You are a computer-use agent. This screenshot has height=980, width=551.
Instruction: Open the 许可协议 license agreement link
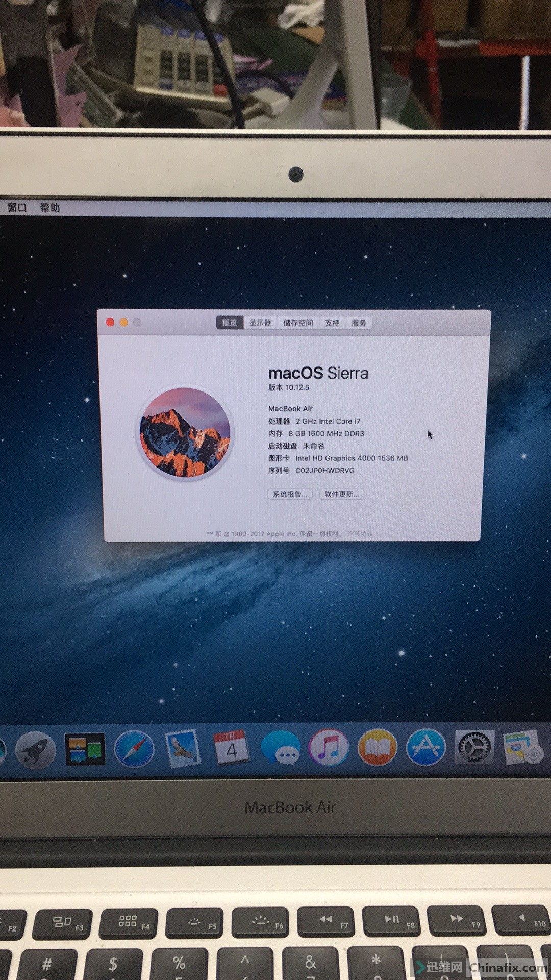coord(360,534)
